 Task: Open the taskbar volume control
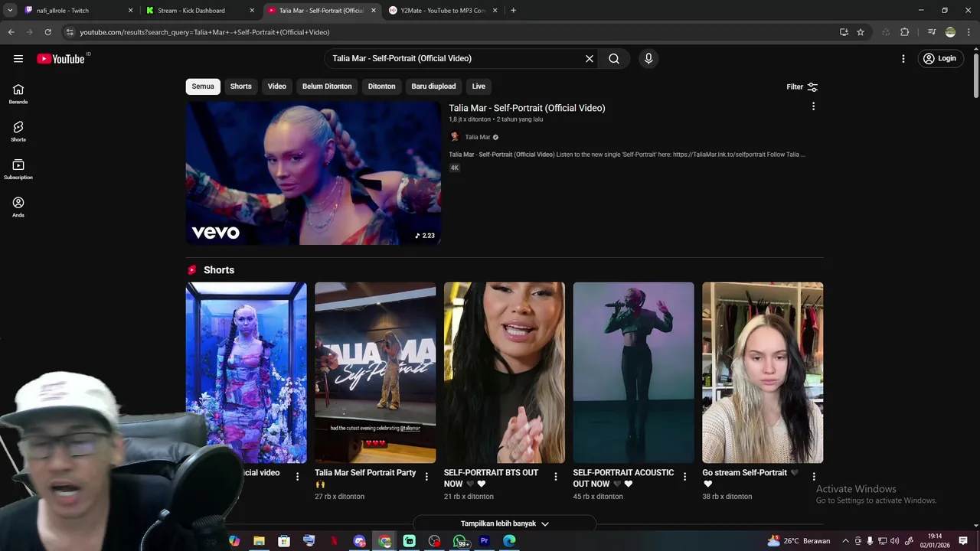895,541
